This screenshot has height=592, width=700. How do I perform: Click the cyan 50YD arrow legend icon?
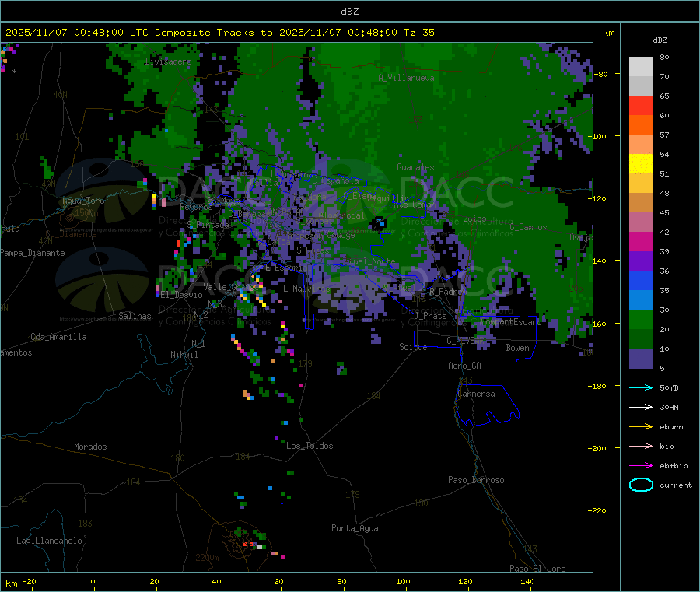point(641,387)
